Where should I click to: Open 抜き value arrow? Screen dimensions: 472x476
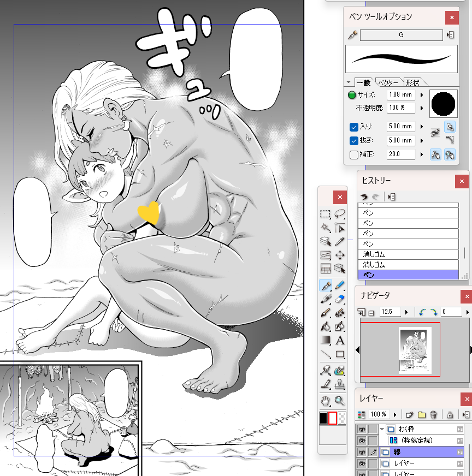pos(422,141)
